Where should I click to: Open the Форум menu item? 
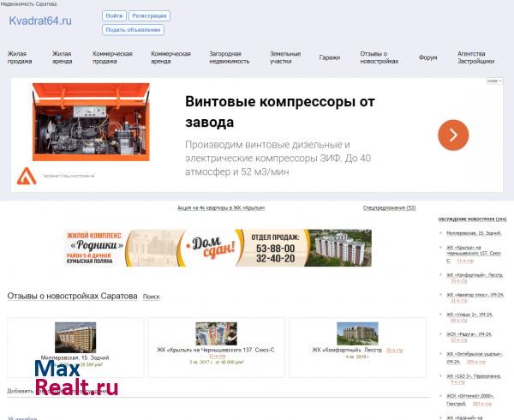(x=427, y=57)
